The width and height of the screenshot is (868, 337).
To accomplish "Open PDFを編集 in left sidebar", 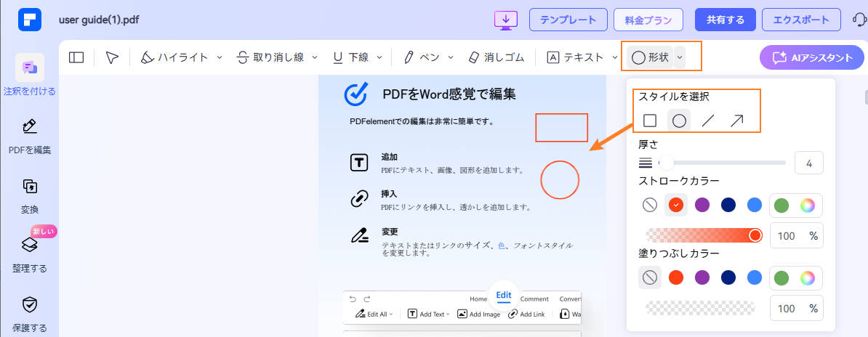I will 30,136.
